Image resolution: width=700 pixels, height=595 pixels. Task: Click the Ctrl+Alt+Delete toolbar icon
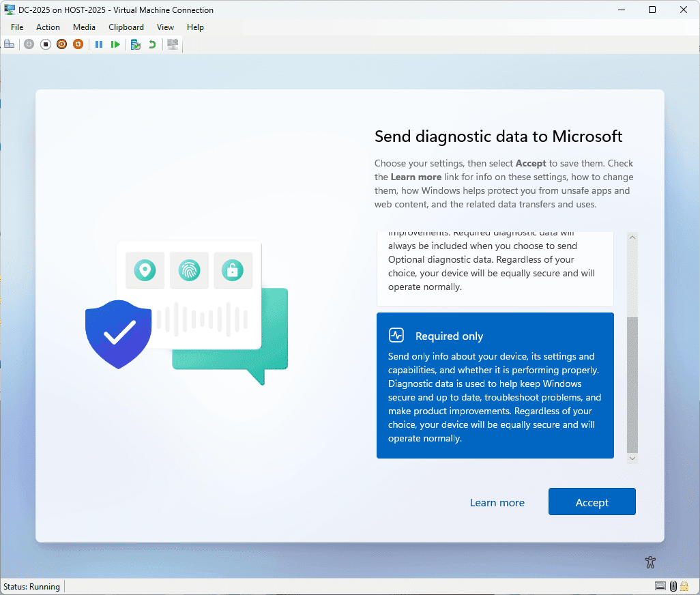click(x=10, y=44)
